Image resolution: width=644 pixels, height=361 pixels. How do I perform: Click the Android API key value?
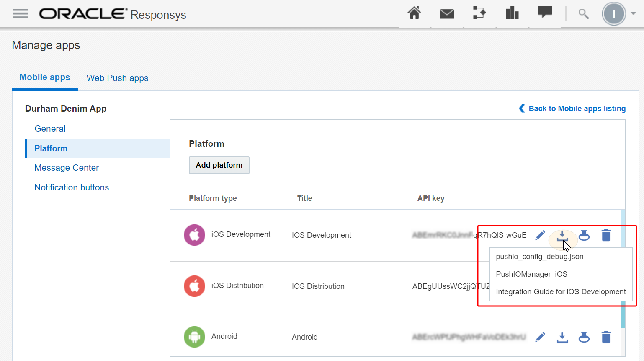coord(469,337)
